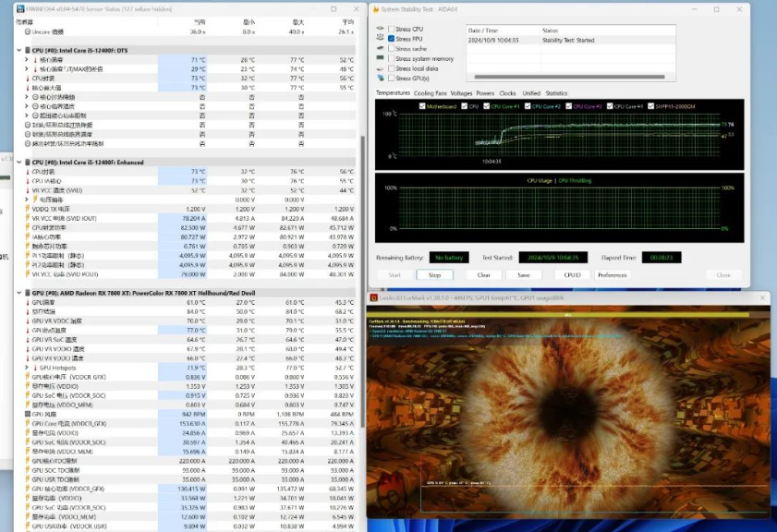Click the AIDA64 flame icon in title bar
The height and width of the screenshot is (532, 777).
(x=376, y=9)
